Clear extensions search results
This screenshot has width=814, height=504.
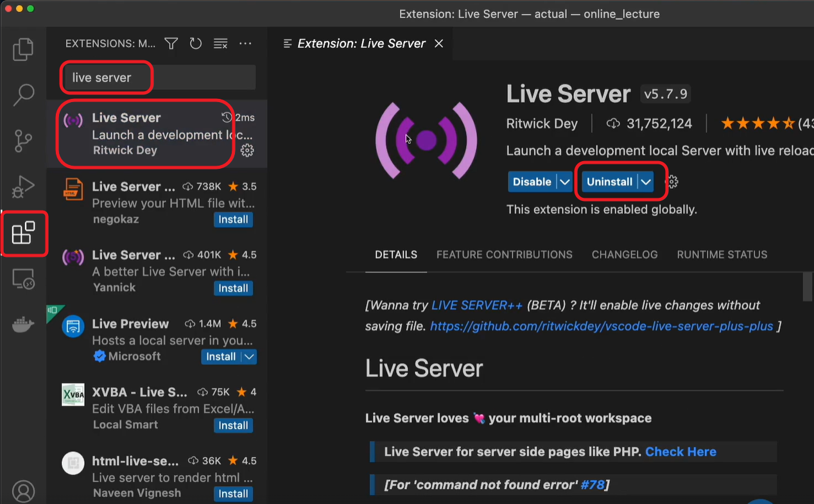click(x=220, y=44)
